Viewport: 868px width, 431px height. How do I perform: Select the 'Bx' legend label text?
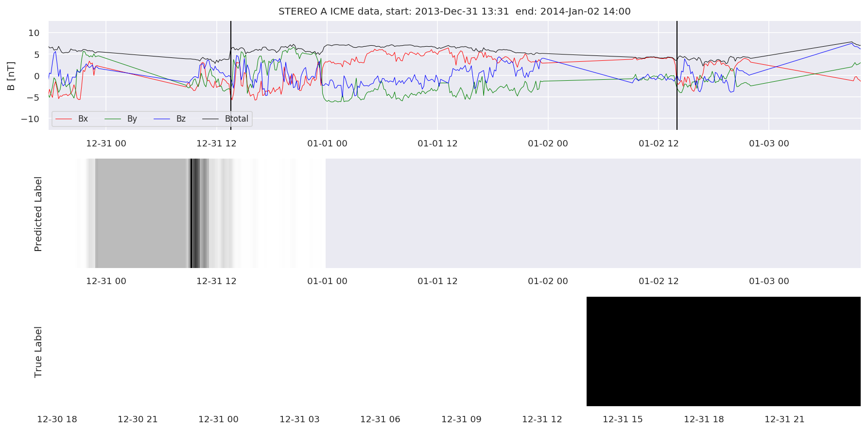pyautogui.click(x=83, y=119)
